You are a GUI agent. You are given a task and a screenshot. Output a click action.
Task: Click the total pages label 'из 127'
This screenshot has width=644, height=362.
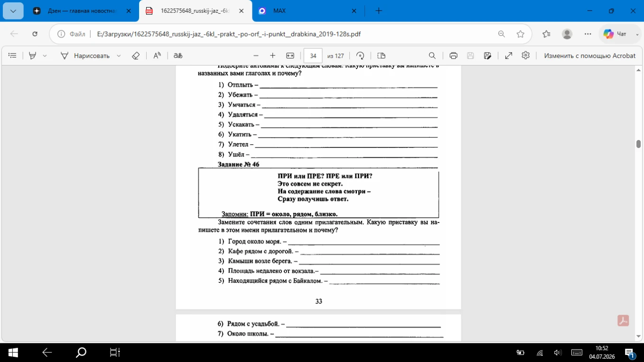click(x=336, y=56)
